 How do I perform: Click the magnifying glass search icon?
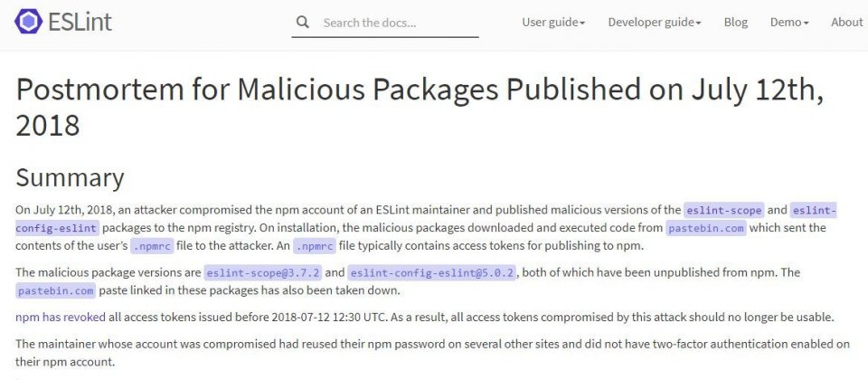[302, 22]
